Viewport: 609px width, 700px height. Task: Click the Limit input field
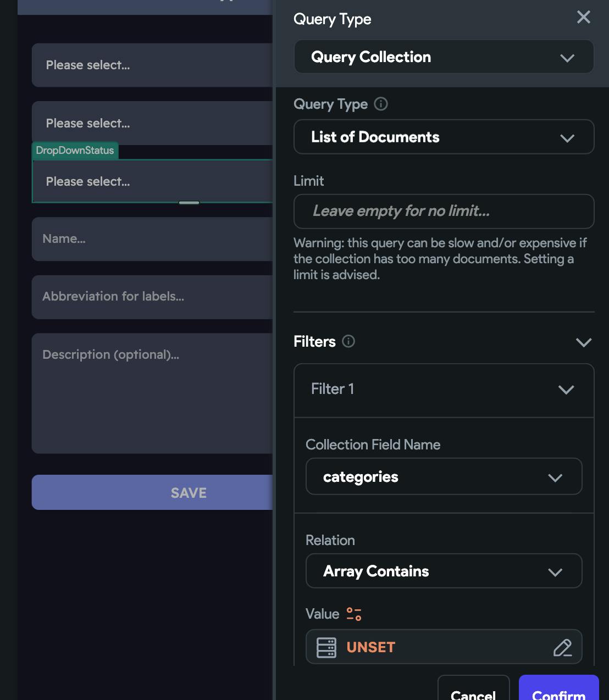444,212
